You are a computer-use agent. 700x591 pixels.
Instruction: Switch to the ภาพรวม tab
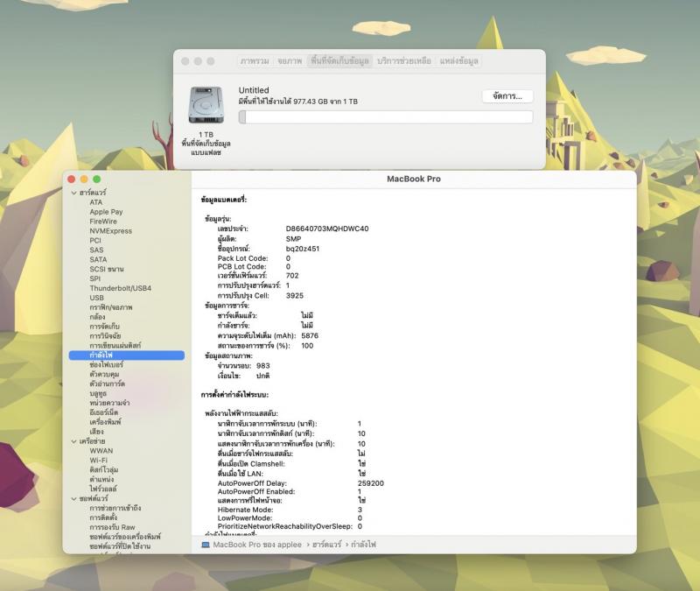pyautogui.click(x=255, y=60)
